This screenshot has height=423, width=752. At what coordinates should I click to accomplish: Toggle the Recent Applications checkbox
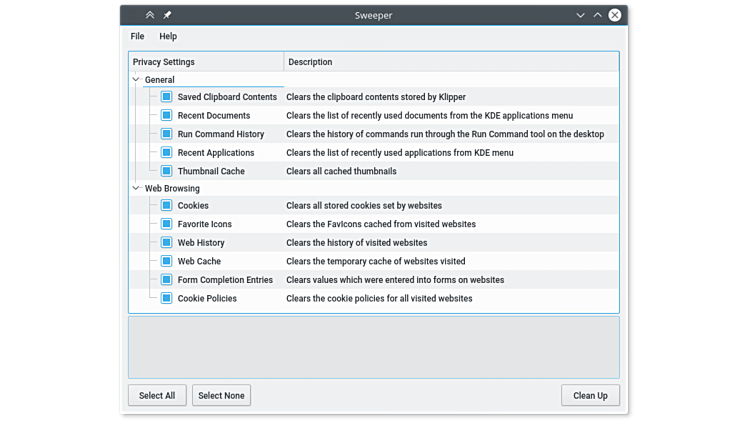point(167,153)
